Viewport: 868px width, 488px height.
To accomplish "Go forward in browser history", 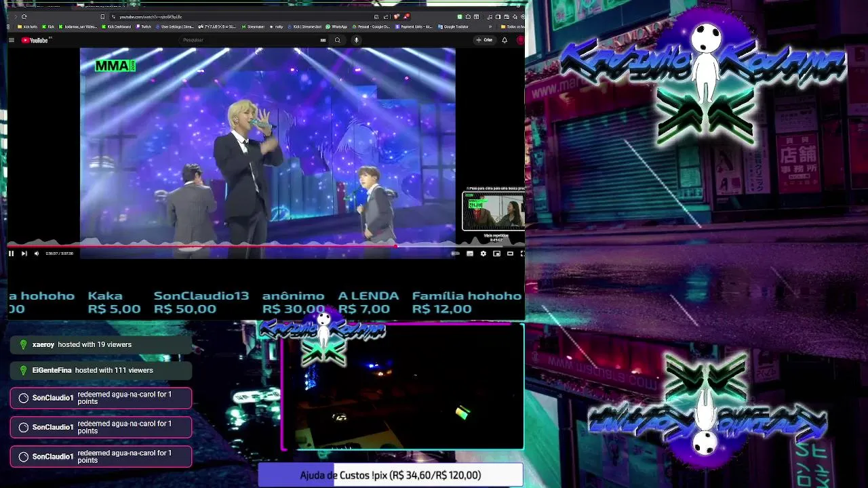I will pos(15,16).
